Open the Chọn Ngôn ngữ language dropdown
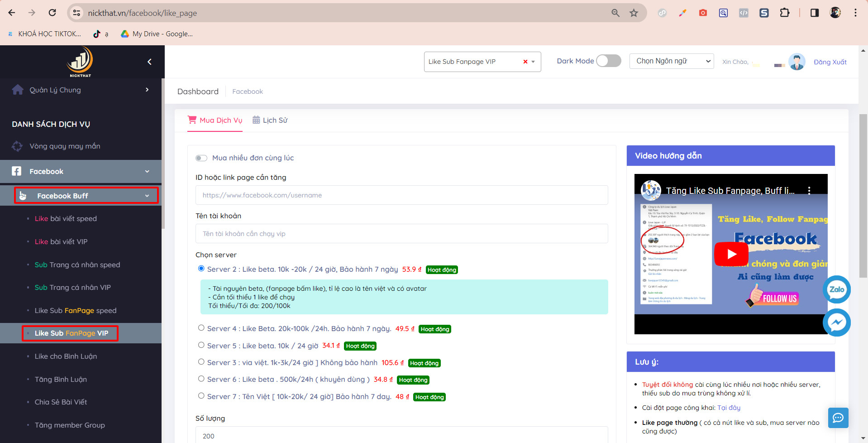 [672, 61]
